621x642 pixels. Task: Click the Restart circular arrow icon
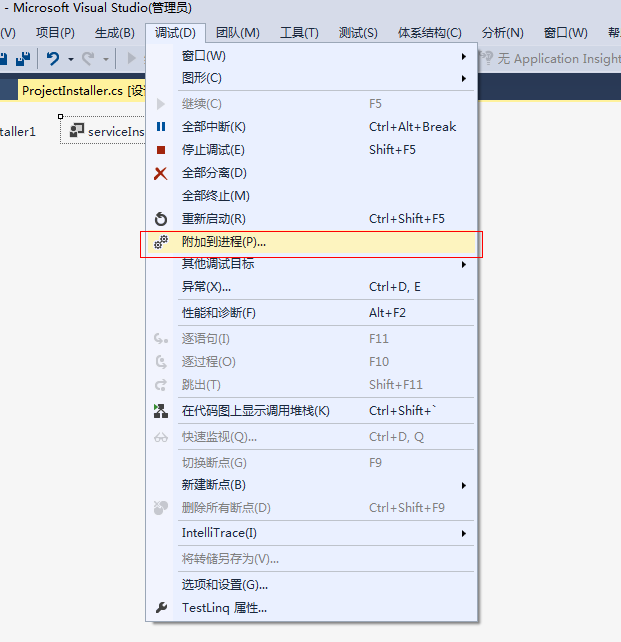(x=161, y=219)
